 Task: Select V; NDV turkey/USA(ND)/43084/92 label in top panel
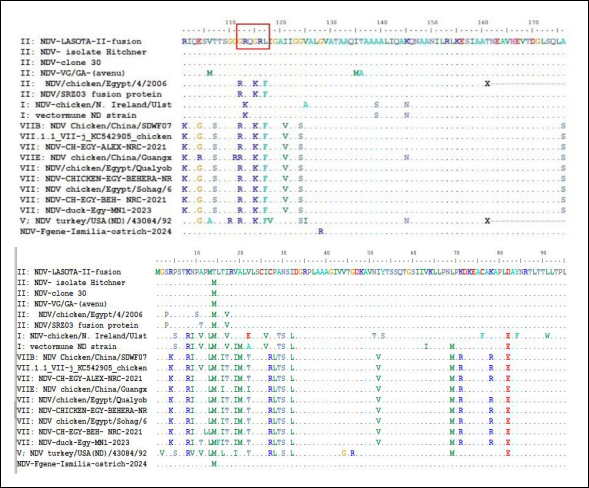pos(96,221)
